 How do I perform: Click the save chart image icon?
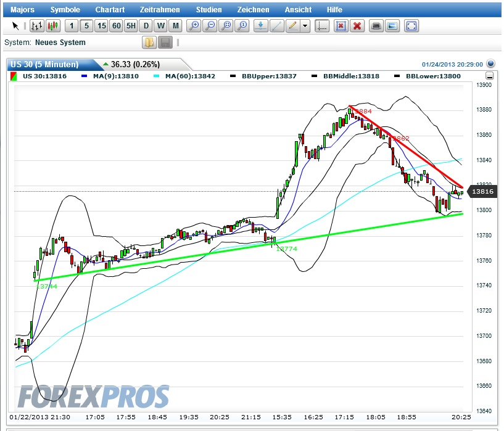click(392, 26)
